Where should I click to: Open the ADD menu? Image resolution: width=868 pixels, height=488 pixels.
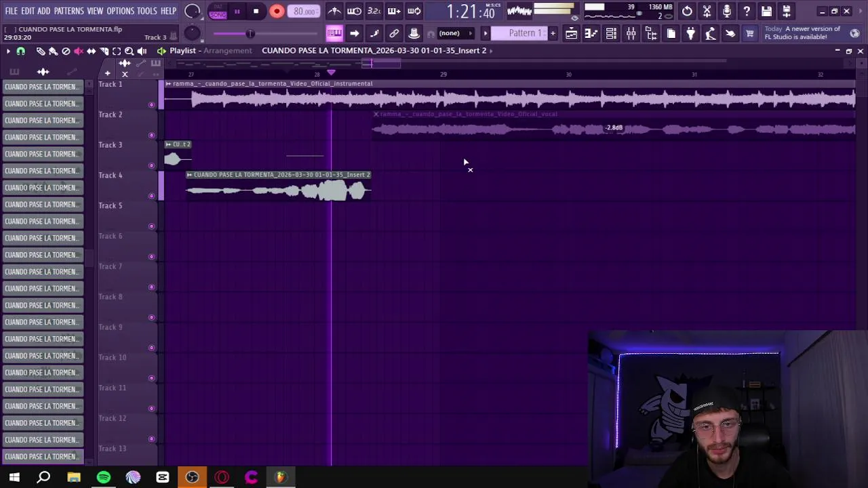(44, 11)
